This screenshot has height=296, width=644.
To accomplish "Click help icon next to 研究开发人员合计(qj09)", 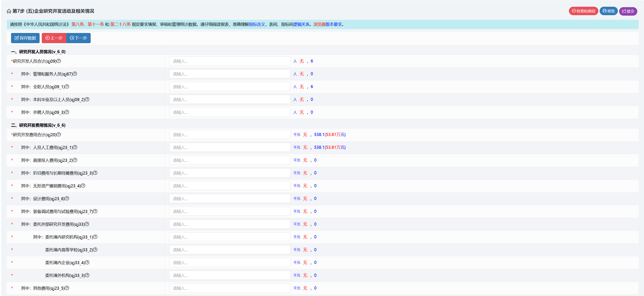I will click(x=59, y=61).
